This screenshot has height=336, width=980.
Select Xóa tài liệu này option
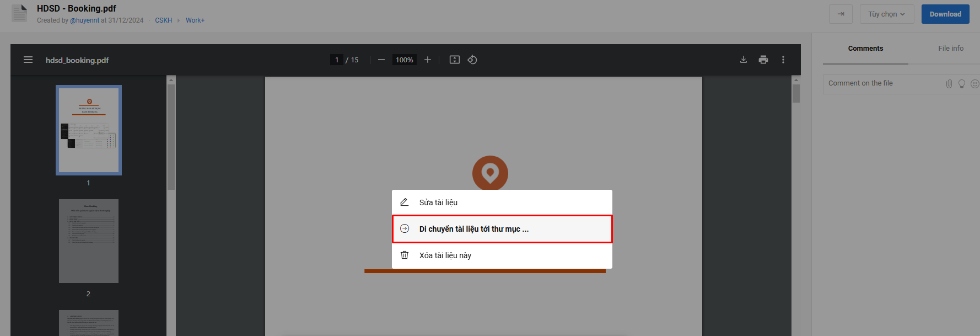(502, 255)
